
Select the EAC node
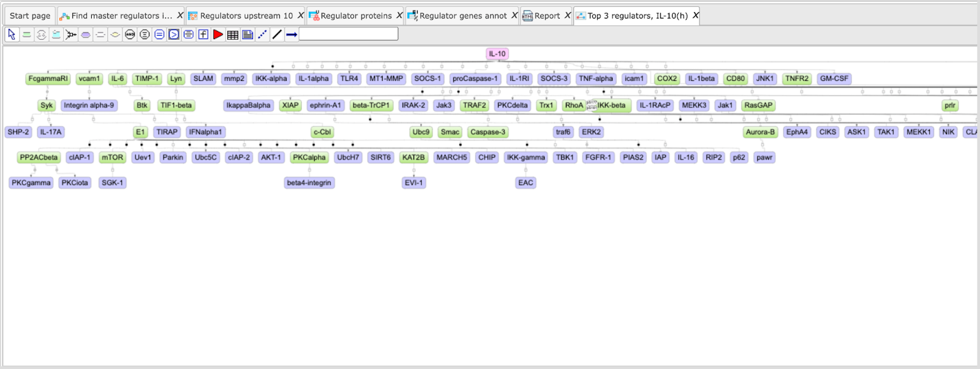pyautogui.click(x=526, y=183)
